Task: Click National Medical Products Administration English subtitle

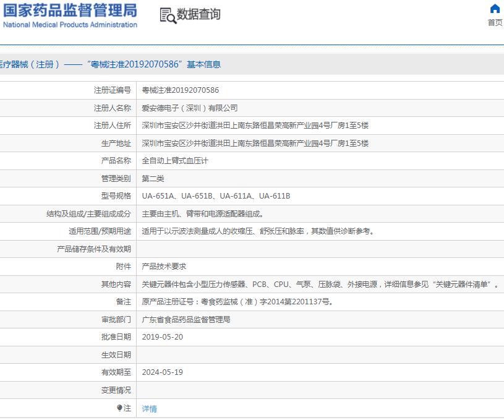Action: [x=70, y=25]
